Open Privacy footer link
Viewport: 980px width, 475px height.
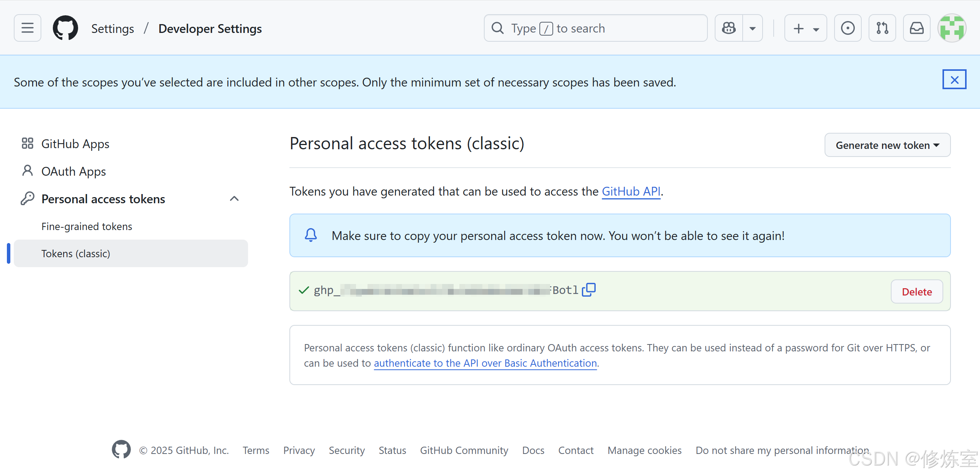(299, 451)
